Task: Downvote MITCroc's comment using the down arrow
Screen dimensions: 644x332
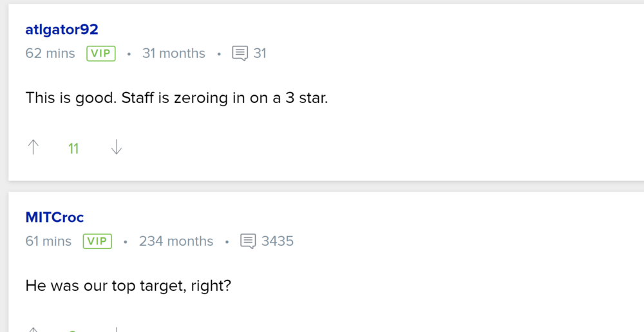Action: tap(116, 329)
